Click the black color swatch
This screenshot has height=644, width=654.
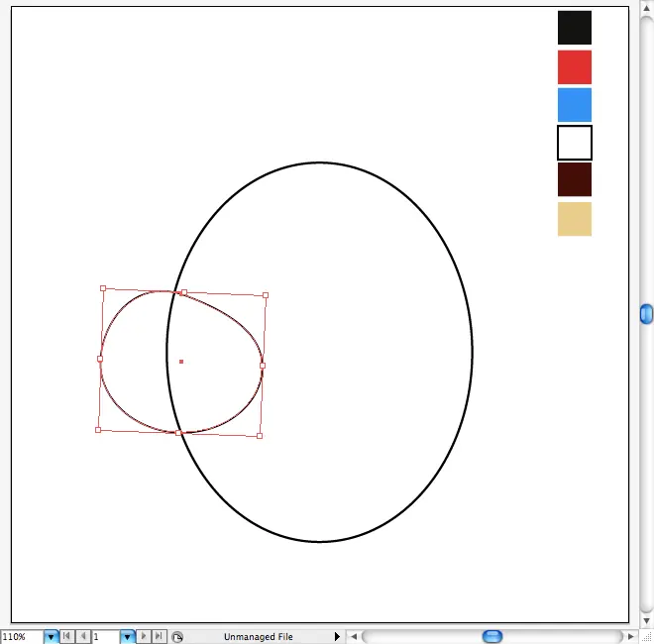click(575, 28)
